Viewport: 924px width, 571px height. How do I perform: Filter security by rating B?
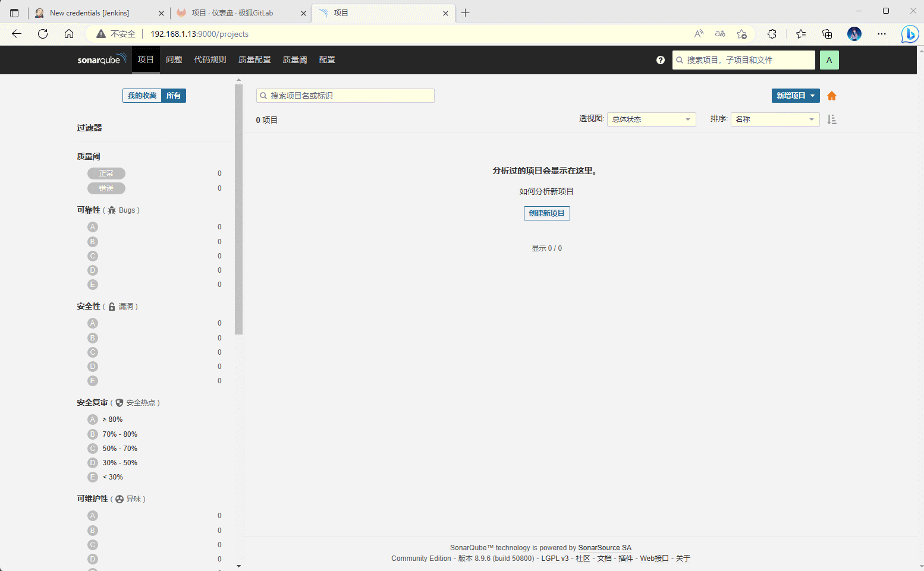[93, 338]
